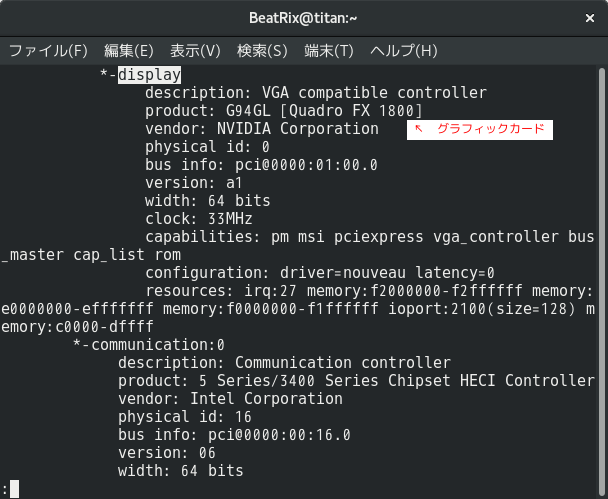
Task: Click the product line G94GL Quadro FX 1800
Action: point(284,111)
